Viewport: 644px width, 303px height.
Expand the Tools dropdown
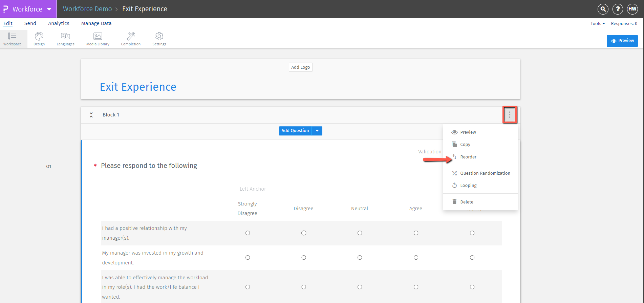(x=597, y=24)
